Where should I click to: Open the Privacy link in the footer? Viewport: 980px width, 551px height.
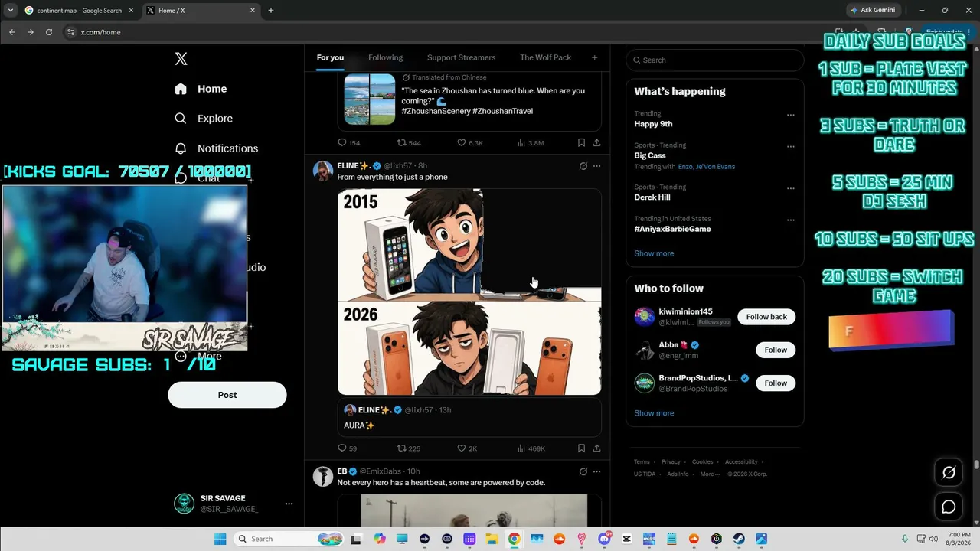tap(671, 462)
